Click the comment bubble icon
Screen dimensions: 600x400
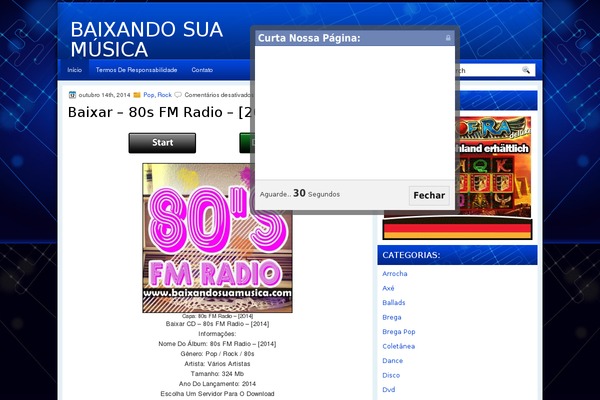(x=178, y=95)
